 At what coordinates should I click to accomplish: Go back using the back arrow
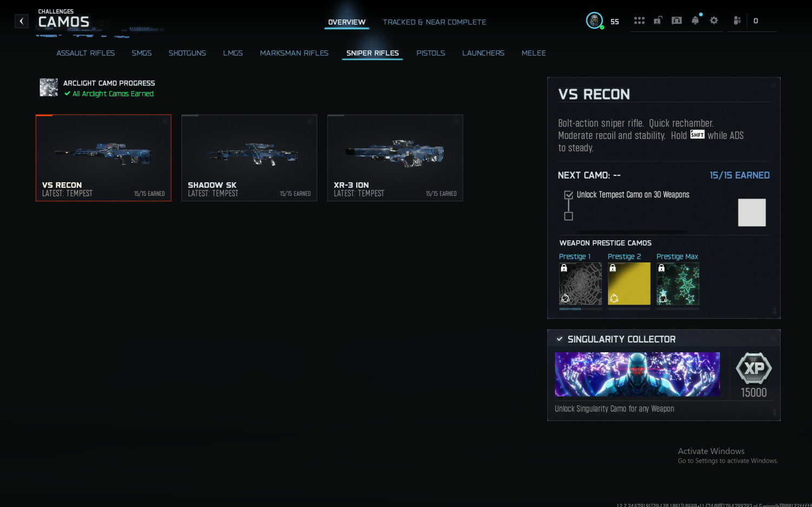coord(21,21)
